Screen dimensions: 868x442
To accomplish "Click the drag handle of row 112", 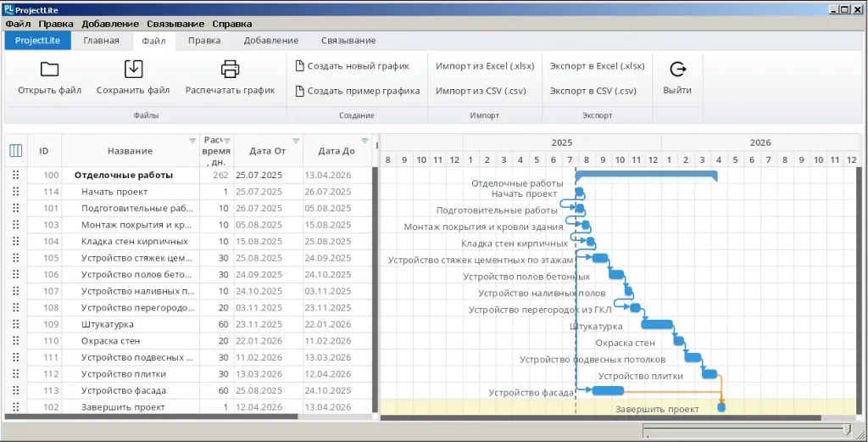I will tap(15, 374).
